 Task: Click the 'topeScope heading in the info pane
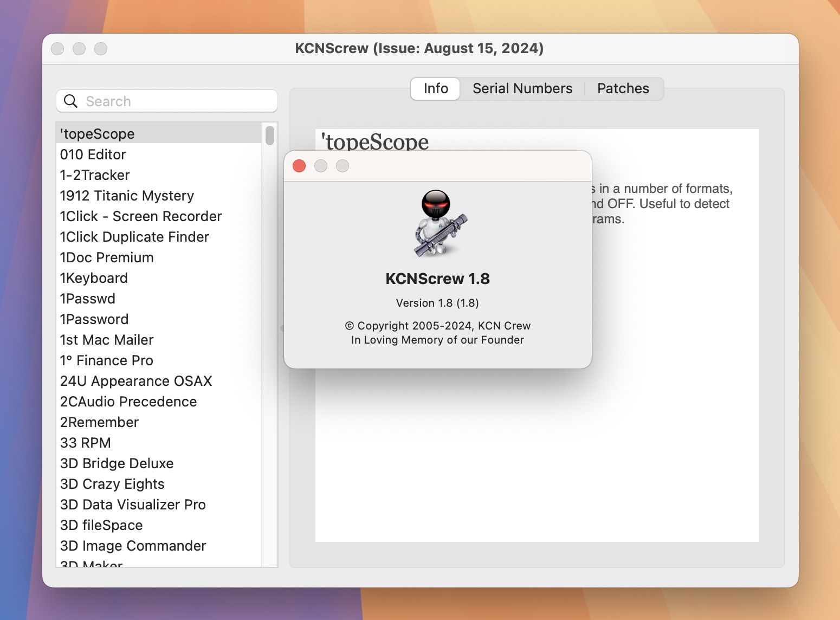tap(374, 141)
